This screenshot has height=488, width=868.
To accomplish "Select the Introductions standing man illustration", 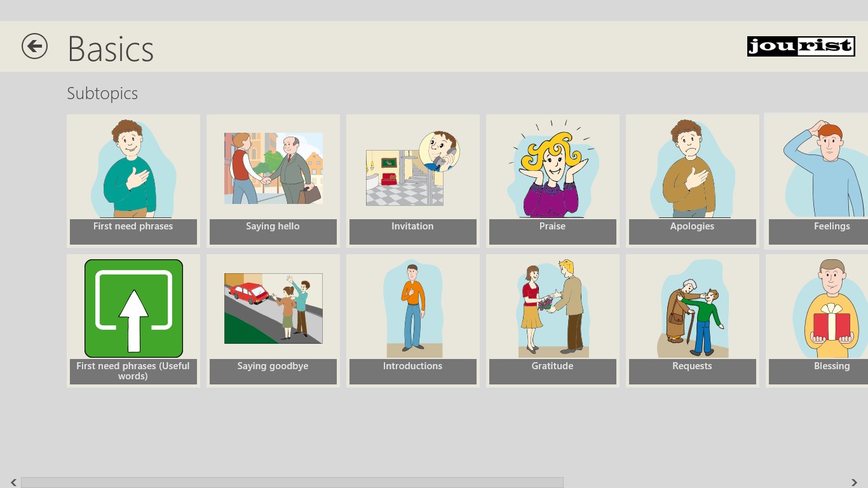I will tap(413, 308).
